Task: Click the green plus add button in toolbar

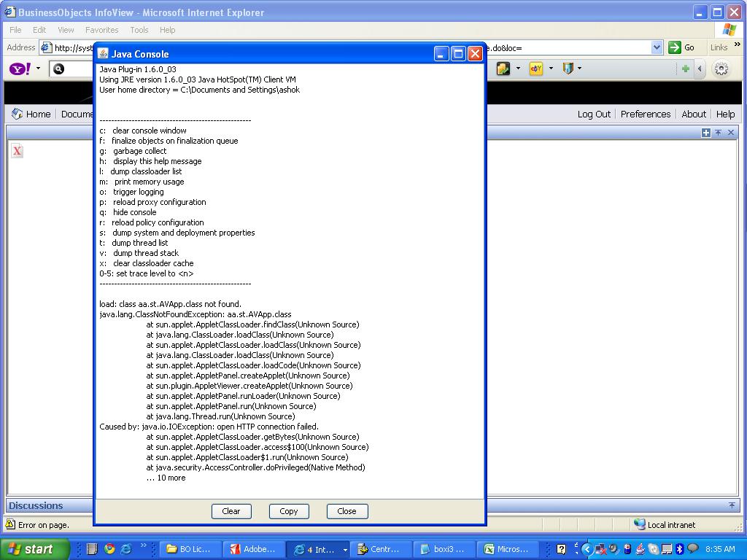Action: coord(685,69)
